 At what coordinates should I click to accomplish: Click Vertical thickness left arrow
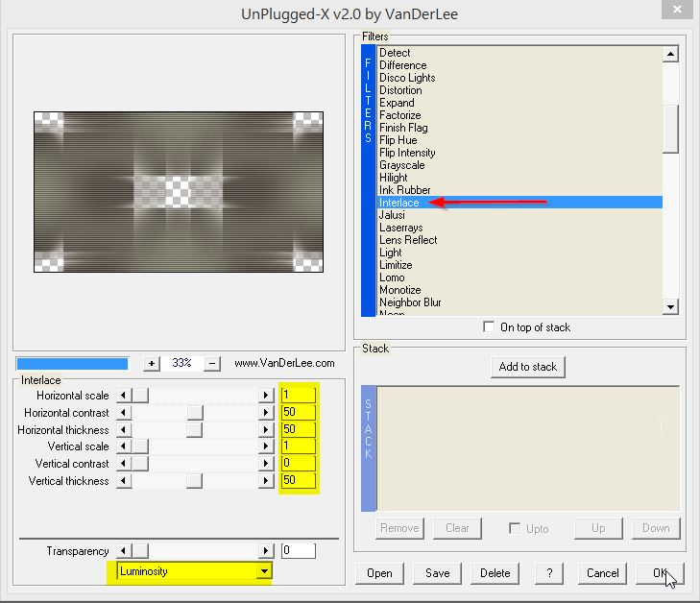[124, 481]
